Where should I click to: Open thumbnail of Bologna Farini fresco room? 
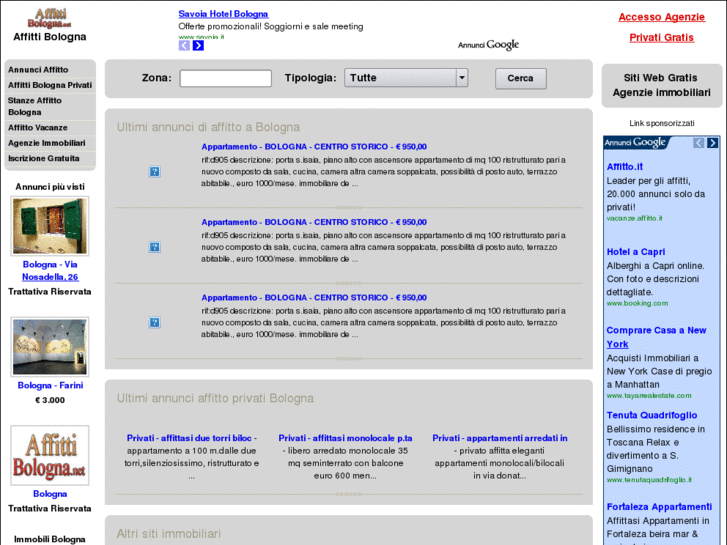50,346
